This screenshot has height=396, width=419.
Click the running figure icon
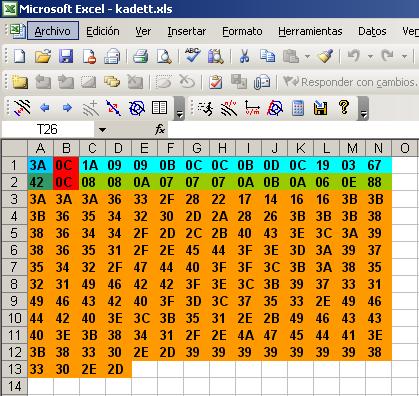[x=205, y=108]
